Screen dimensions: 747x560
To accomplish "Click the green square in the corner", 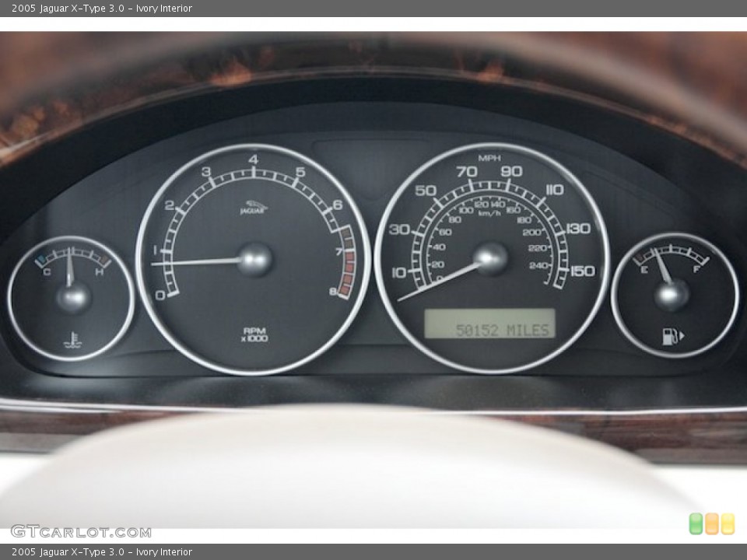I will tap(696, 523).
